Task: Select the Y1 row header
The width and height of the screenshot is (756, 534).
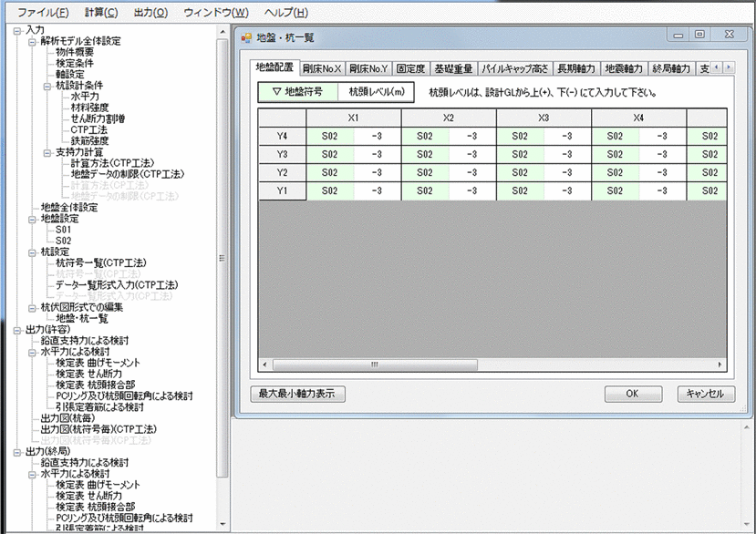Action: (282, 191)
